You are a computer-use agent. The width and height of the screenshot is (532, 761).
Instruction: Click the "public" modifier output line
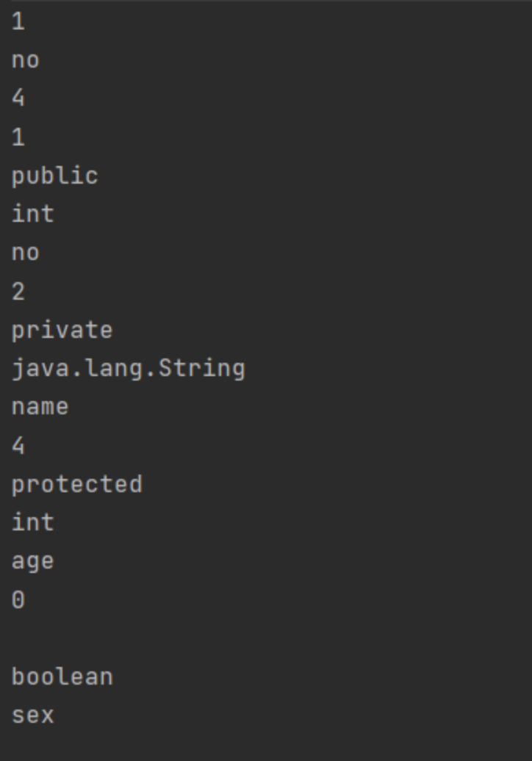[x=54, y=176]
